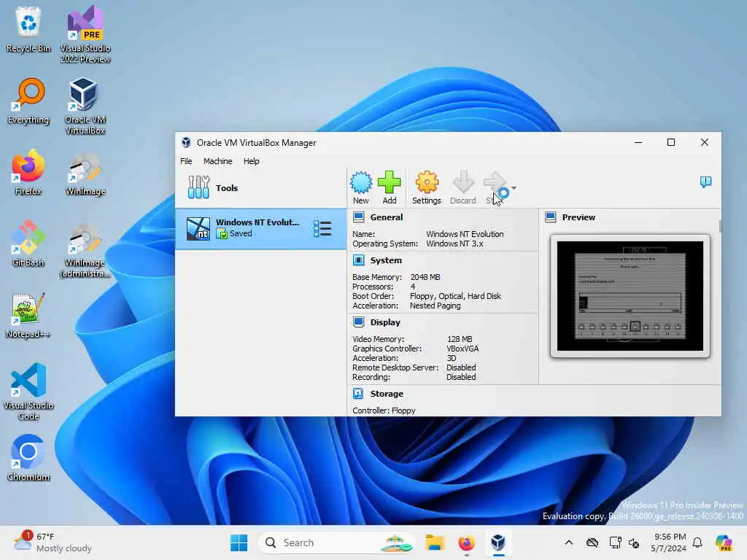This screenshot has height=560, width=747.
Task: Open Notepad++ desktop shortcut
Action: (28, 315)
